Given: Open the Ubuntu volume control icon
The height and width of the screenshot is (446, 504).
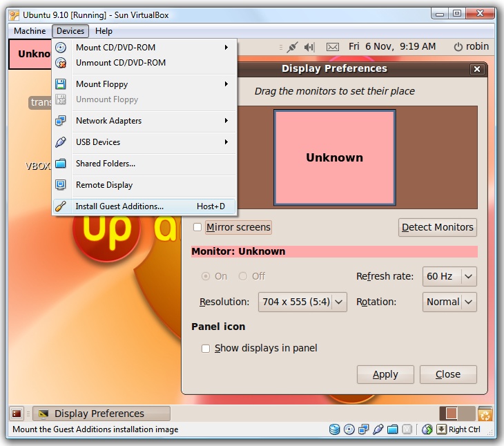Looking at the screenshot, I should 309,47.
